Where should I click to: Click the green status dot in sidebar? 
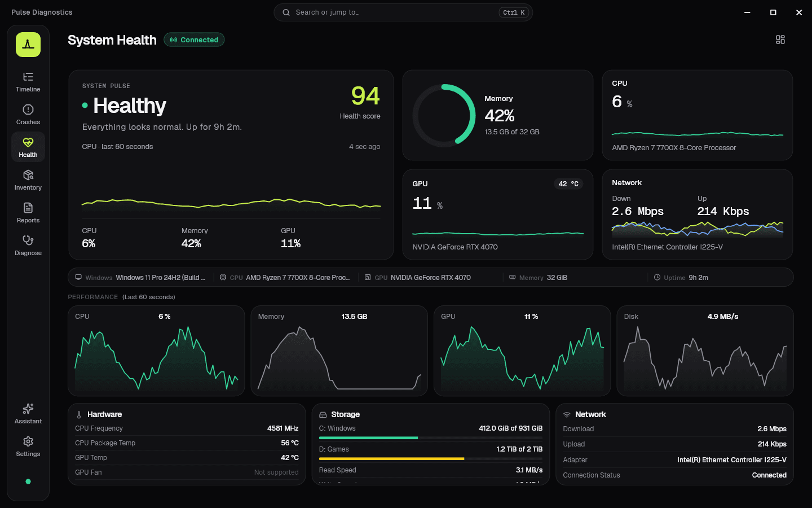28,481
